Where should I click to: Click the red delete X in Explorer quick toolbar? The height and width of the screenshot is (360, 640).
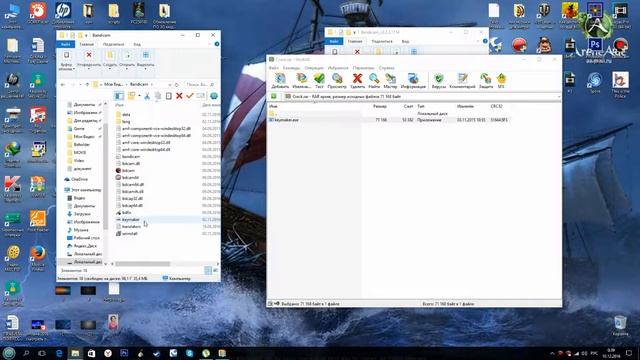coord(179,96)
